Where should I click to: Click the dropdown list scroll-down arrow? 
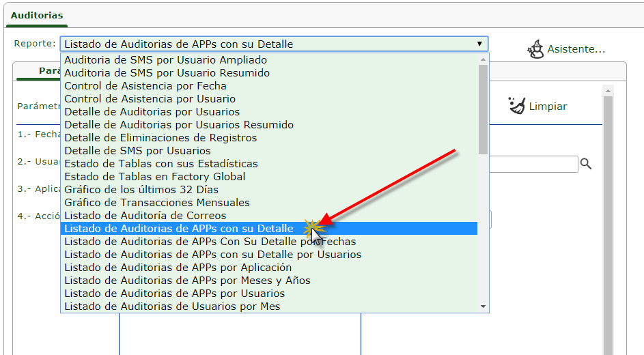[x=483, y=307]
